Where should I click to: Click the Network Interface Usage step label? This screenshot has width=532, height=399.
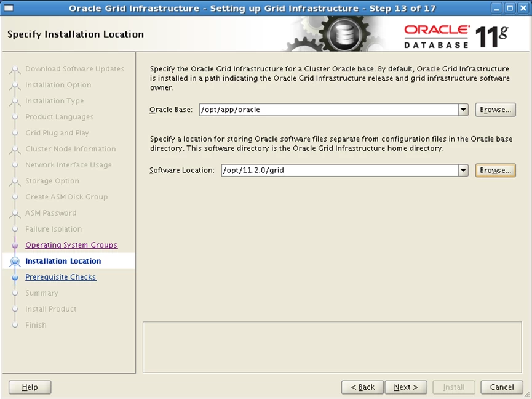[68, 164]
